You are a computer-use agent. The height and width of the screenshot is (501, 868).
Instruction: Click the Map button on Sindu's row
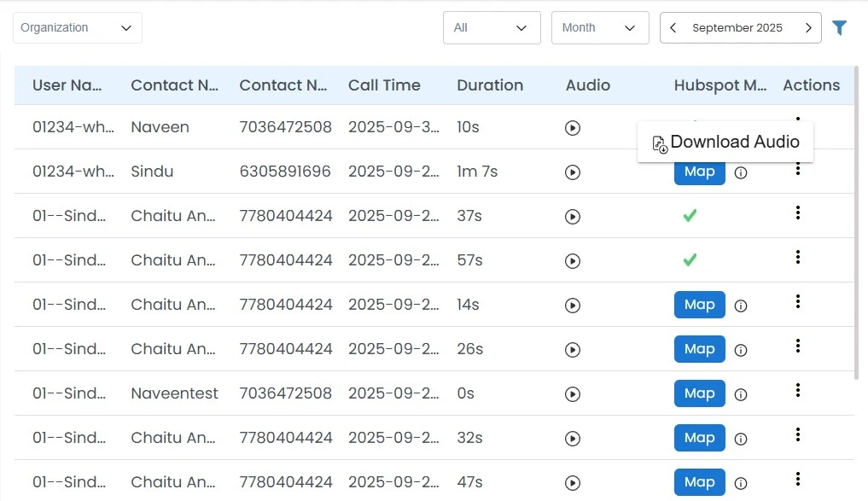(699, 172)
